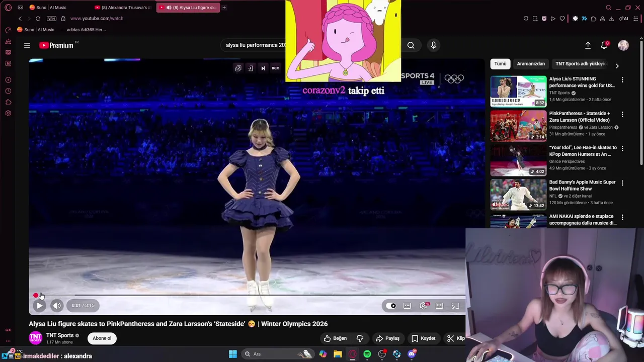Open video pop-out icon above player
This screenshot has width=644, height=362.
click(x=238, y=68)
